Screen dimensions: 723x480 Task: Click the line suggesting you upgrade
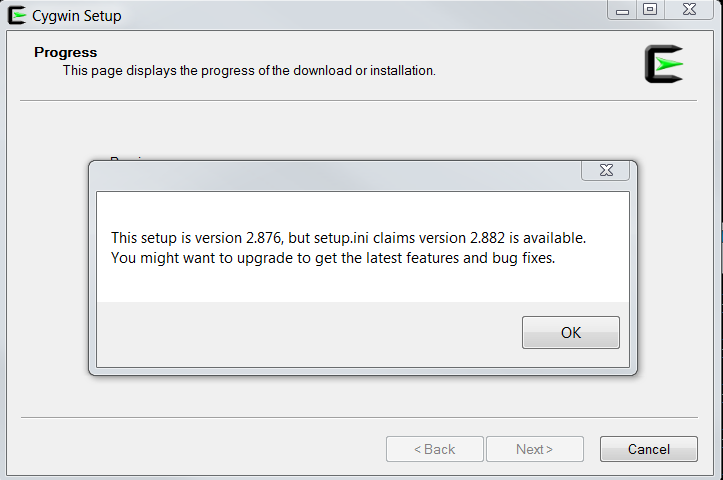click(333, 258)
